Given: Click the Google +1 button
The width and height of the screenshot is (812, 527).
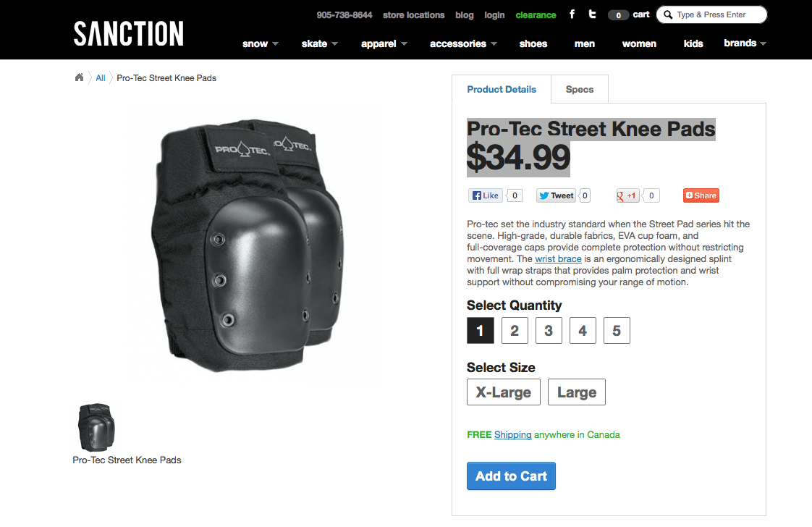Looking at the screenshot, I should (x=627, y=195).
